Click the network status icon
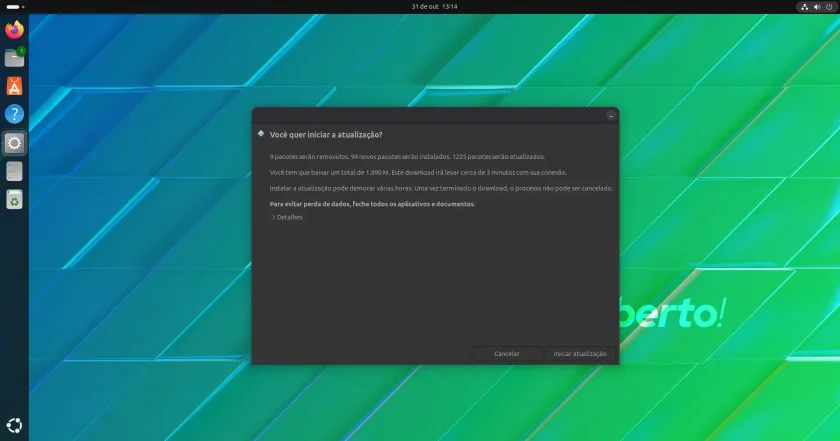 tap(805, 7)
